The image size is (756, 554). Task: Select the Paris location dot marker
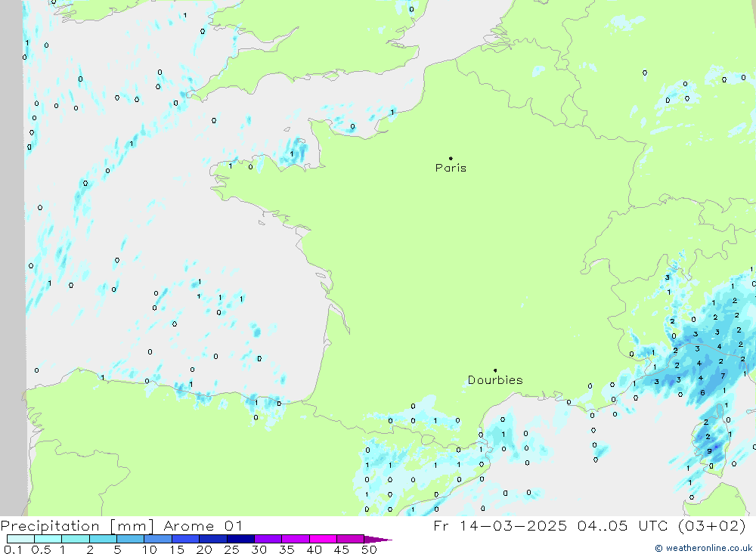451,158
